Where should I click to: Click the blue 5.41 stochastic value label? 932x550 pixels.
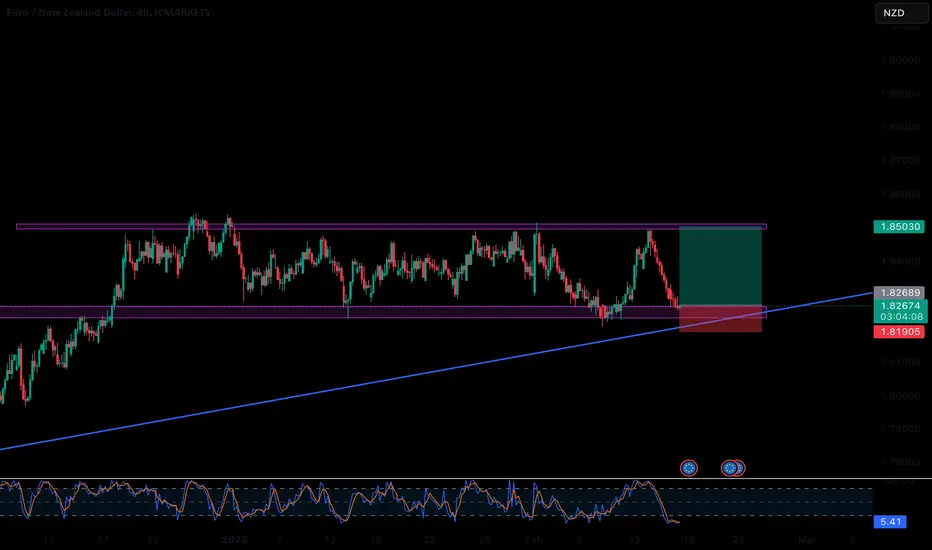[890, 521]
